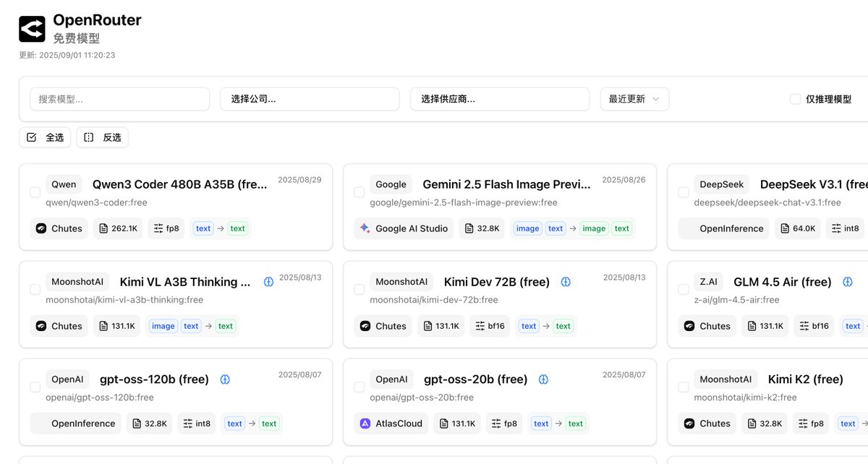Click the 全选 select-all button
Viewport: 868px width, 464px height.
point(45,137)
